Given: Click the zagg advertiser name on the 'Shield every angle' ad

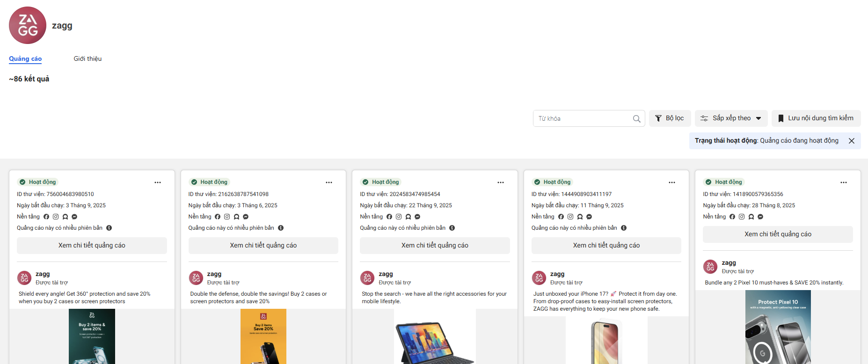Looking at the screenshot, I should pos(43,274).
